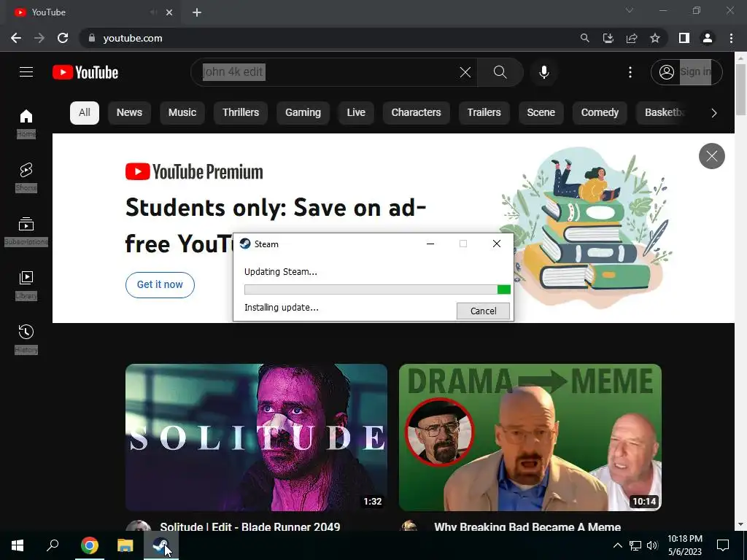Bookmark this page with star icon
This screenshot has width=747, height=560.
click(x=655, y=38)
